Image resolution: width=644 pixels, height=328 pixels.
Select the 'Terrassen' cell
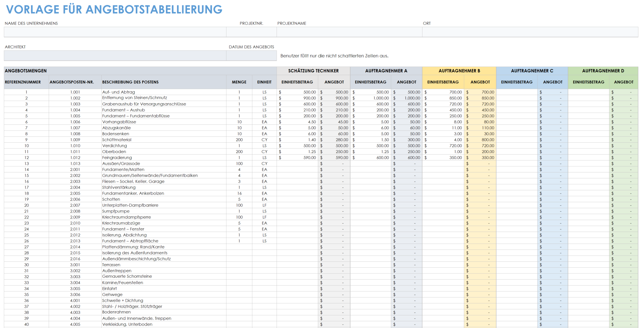tap(164, 265)
